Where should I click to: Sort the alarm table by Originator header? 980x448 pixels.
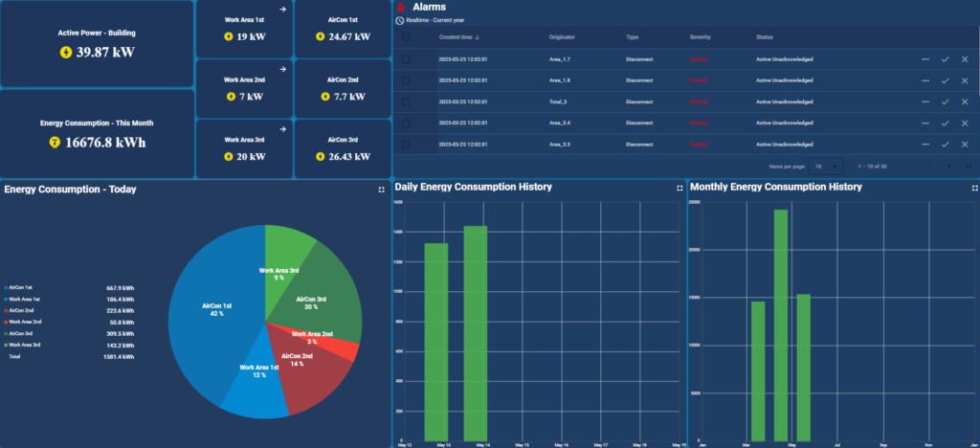(562, 37)
